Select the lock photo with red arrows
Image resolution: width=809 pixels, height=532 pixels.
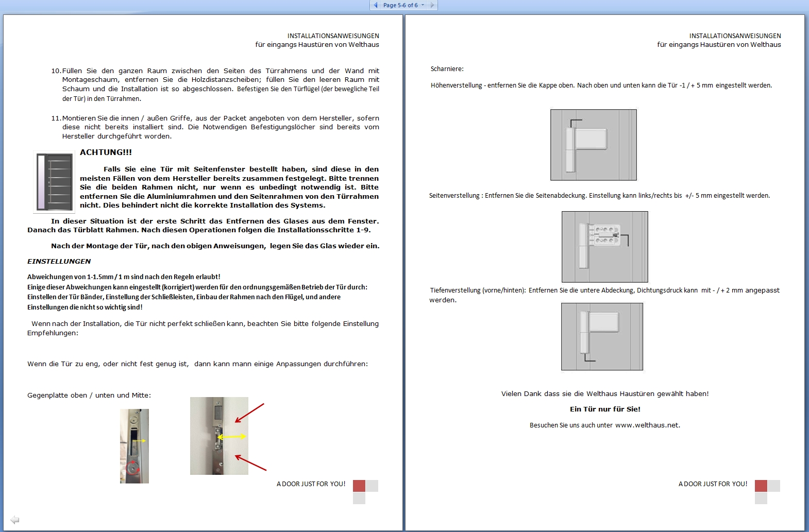(x=220, y=436)
